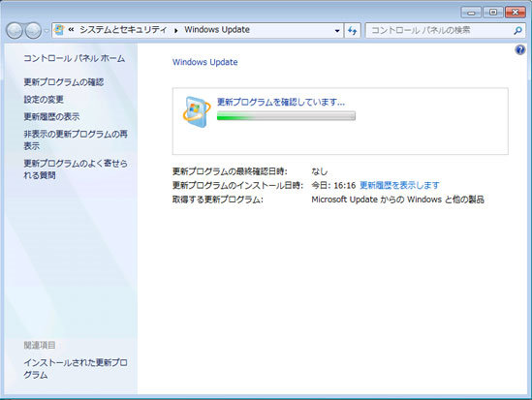Click 更新プログラムを確認しています... status text
Image resolution: width=532 pixels, height=400 pixels.
click(x=281, y=102)
